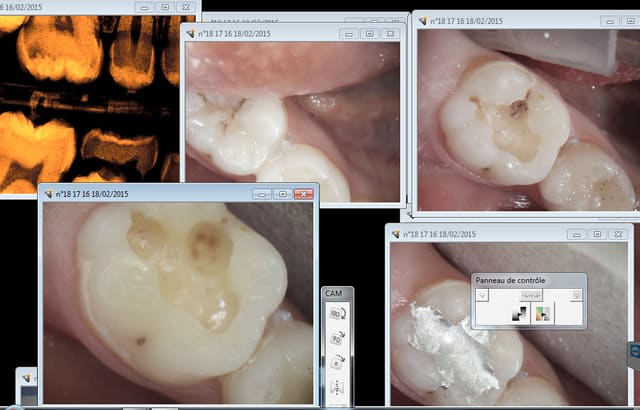640x410 pixels.
Task: Click the black-and-white contrast icon in Panneau de contrôle
Action: point(519,314)
